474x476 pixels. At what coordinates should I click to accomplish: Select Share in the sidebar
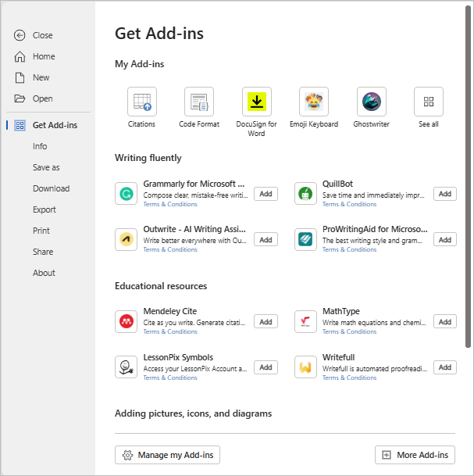click(43, 252)
